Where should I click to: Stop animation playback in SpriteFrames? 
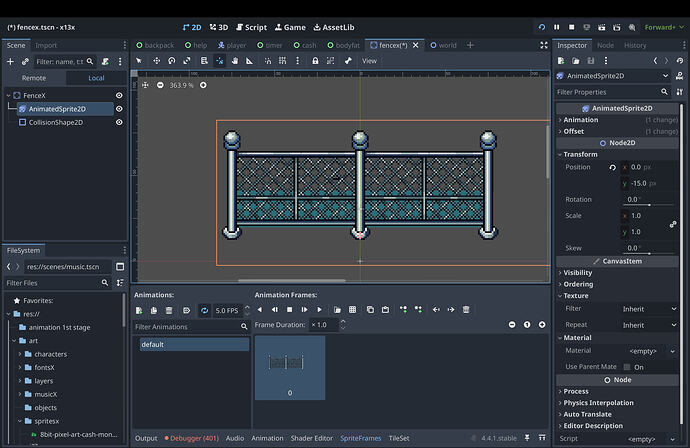(x=289, y=310)
